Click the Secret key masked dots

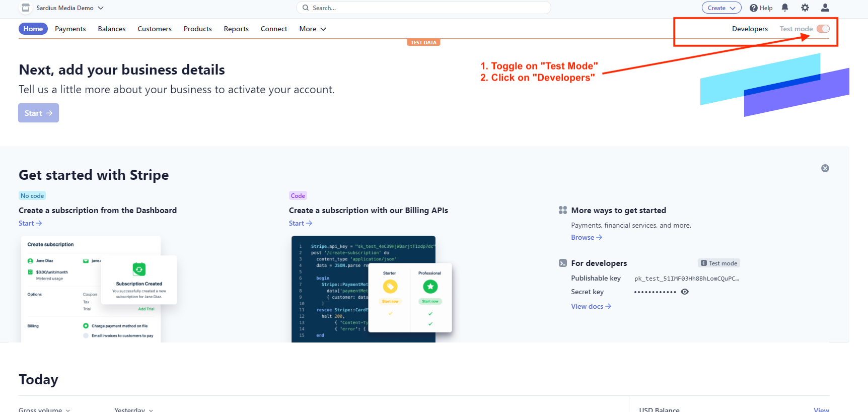(655, 292)
